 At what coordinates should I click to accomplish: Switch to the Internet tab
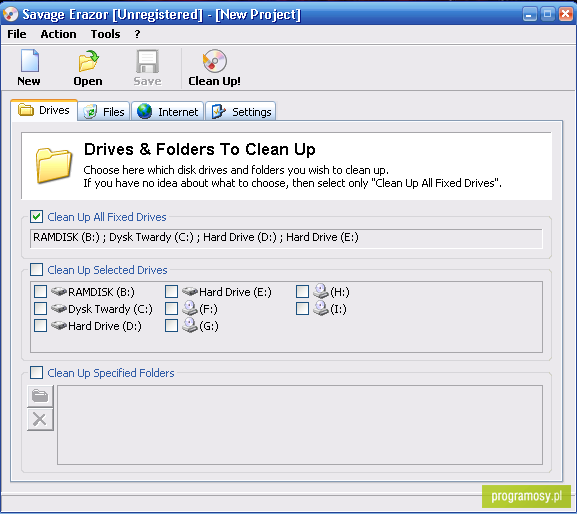coord(167,111)
